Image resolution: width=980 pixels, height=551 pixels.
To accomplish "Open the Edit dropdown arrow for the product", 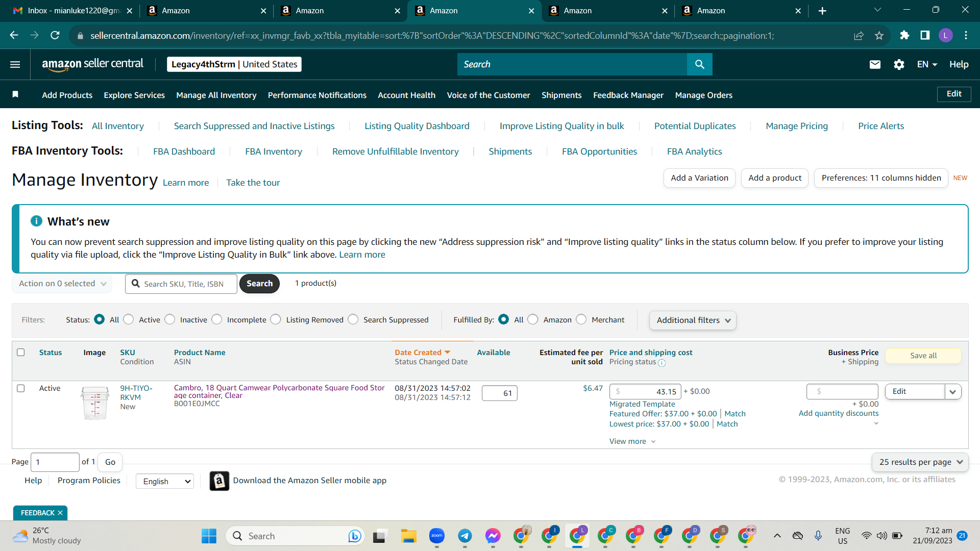I will pos(953,392).
